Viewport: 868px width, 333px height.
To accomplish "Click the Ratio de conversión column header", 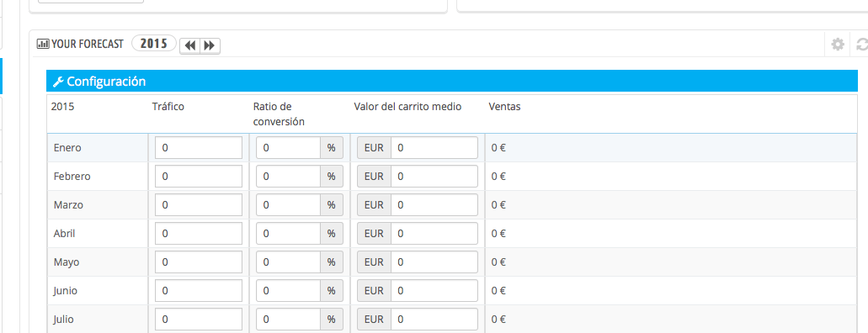I will point(279,114).
